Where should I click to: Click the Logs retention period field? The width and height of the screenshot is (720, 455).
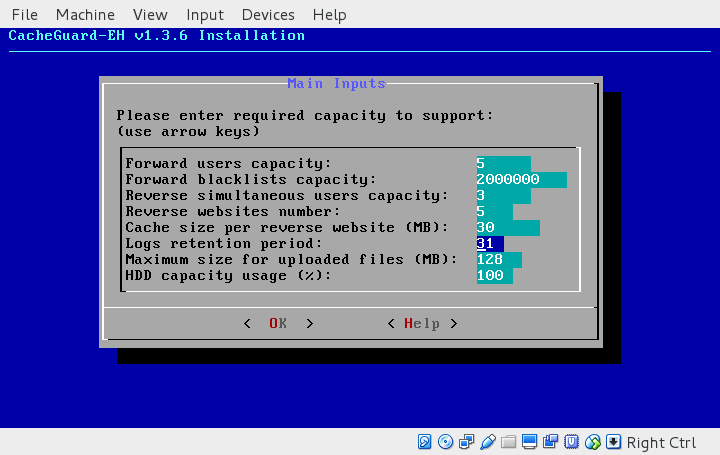490,244
